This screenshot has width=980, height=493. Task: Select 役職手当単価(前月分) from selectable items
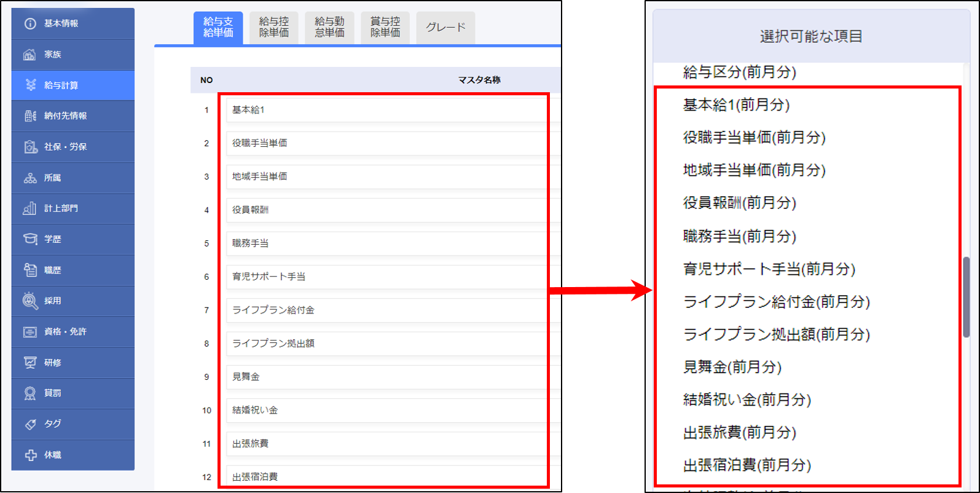click(x=754, y=137)
